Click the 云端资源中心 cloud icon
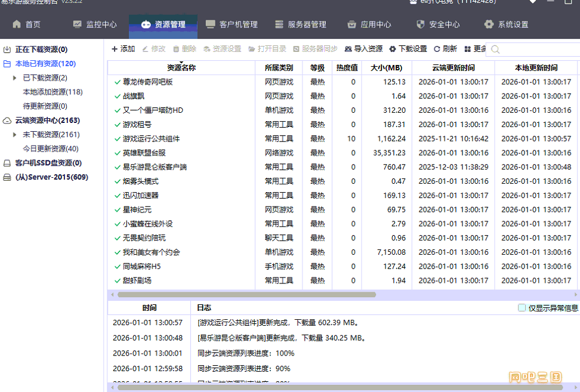 pyautogui.click(x=7, y=121)
